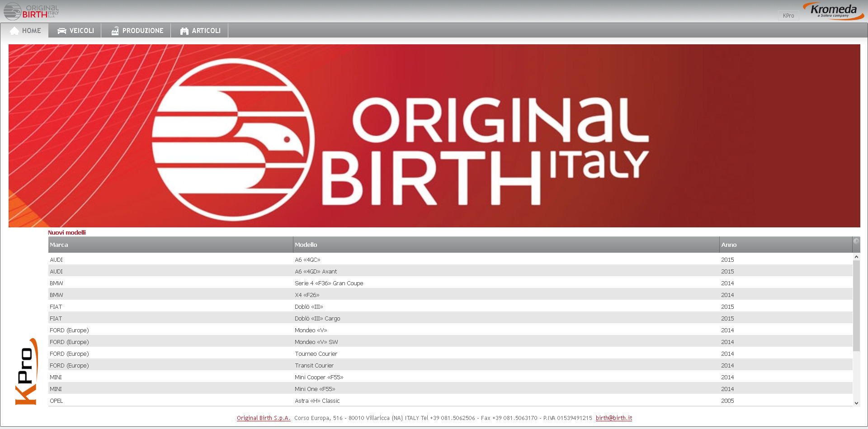The height and width of the screenshot is (429, 868).
Task: Open the HOME tab
Action: (x=25, y=30)
